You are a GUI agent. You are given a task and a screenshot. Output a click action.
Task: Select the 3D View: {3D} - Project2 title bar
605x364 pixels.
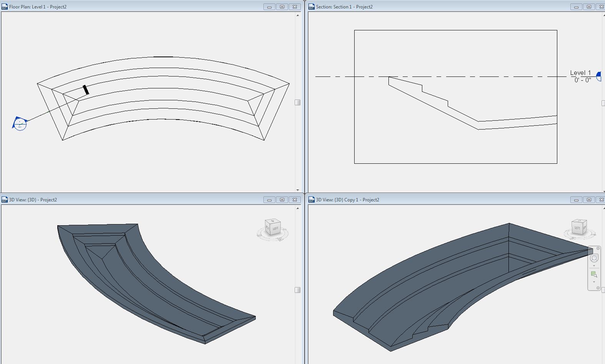click(x=151, y=199)
